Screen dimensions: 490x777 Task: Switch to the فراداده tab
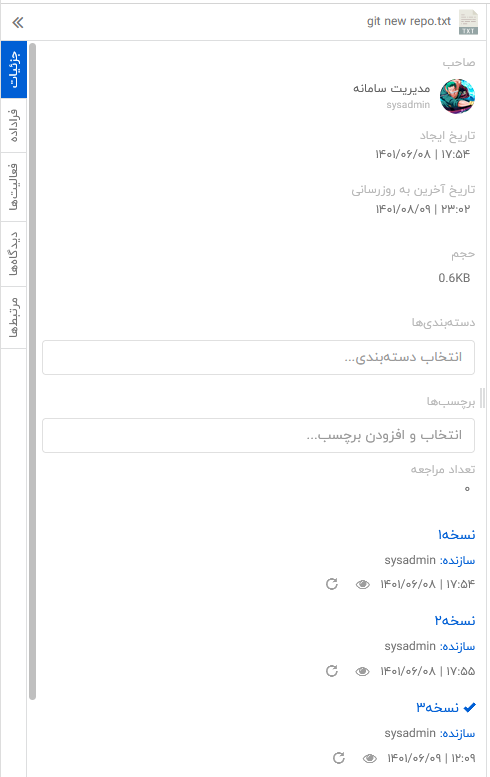(x=14, y=126)
